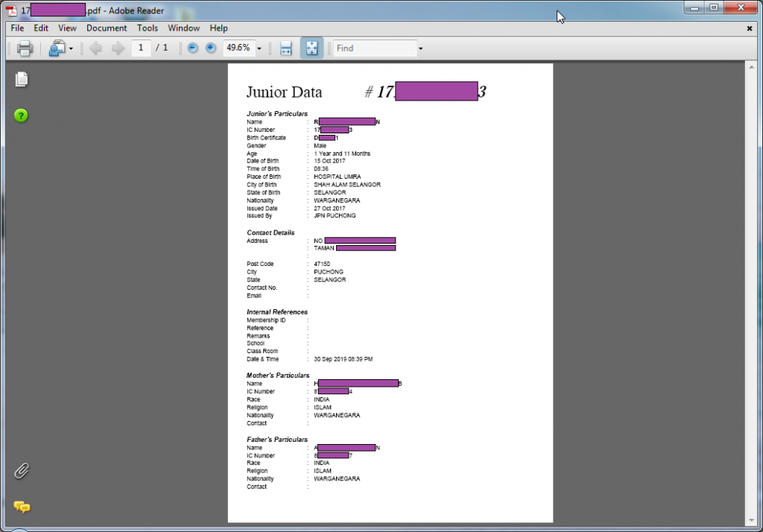
Task: Toggle Fit Width scrolling mode
Action: 285,48
